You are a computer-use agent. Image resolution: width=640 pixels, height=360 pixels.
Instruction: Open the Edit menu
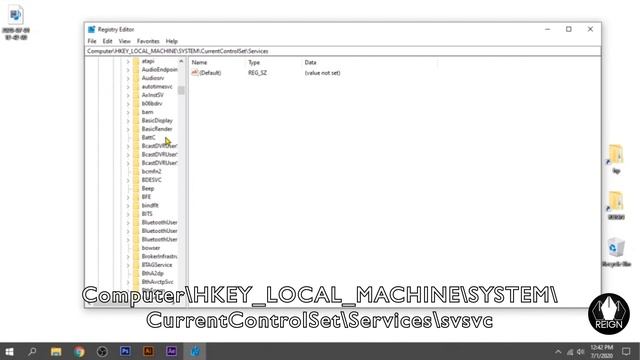107,41
